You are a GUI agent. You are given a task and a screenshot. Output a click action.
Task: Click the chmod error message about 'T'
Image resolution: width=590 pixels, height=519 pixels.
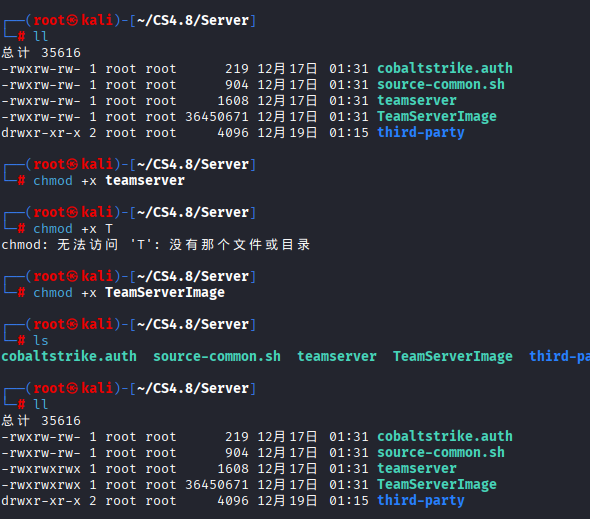click(156, 245)
